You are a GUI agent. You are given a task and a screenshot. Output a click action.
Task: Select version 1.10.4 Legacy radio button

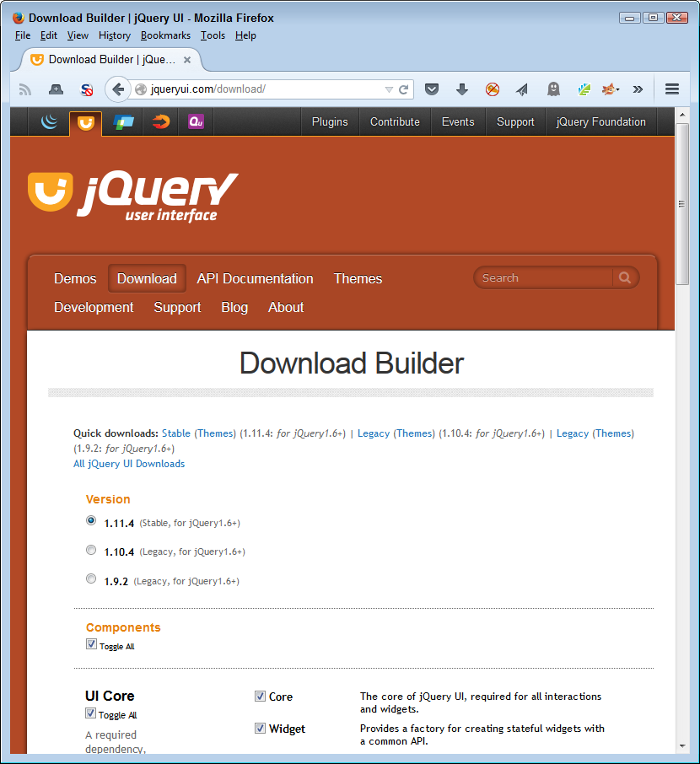coord(91,550)
